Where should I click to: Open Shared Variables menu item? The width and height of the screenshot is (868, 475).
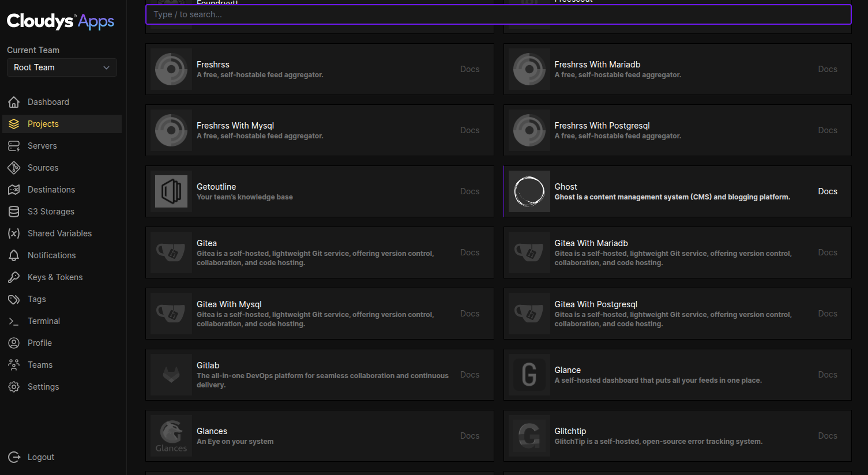pos(62,233)
